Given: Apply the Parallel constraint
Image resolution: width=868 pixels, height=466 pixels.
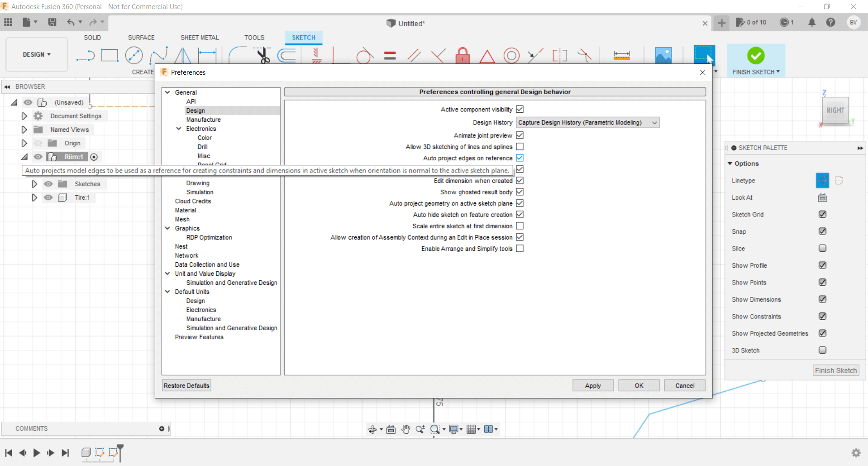Looking at the screenshot, I should (414, 56).
